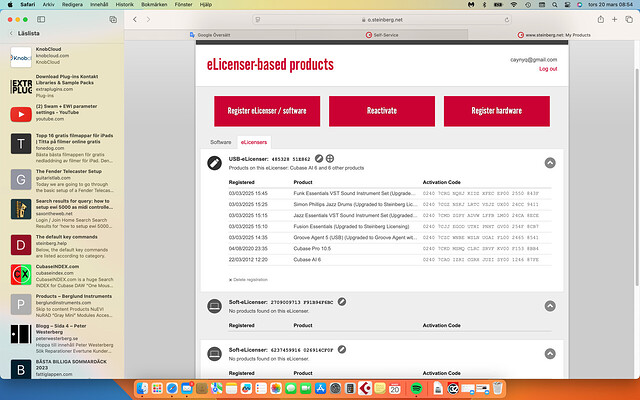640x400 pixels.
Task: Open Control Center in menu bar
Action: [x=567, y=4]
